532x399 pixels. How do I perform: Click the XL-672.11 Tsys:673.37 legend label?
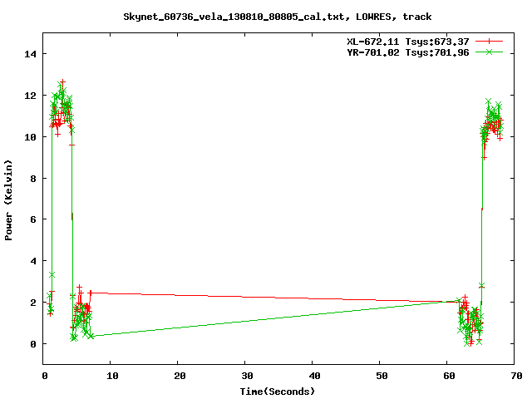point(408,42)
